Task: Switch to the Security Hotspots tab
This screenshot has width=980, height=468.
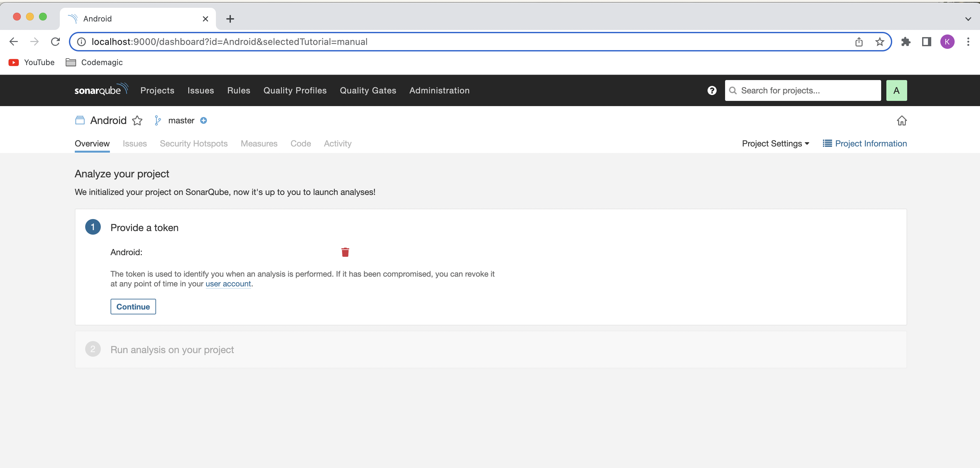Action: click(193, 144)
